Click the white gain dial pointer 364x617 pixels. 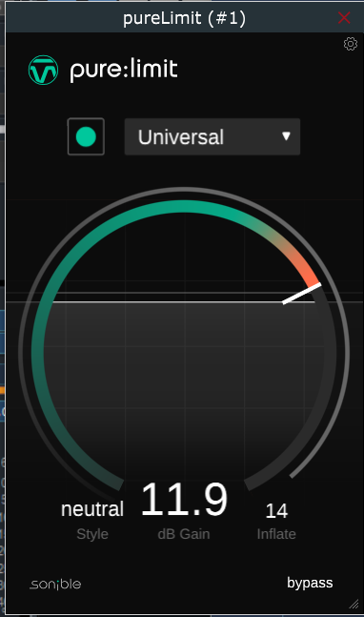(x=301, y=293)
